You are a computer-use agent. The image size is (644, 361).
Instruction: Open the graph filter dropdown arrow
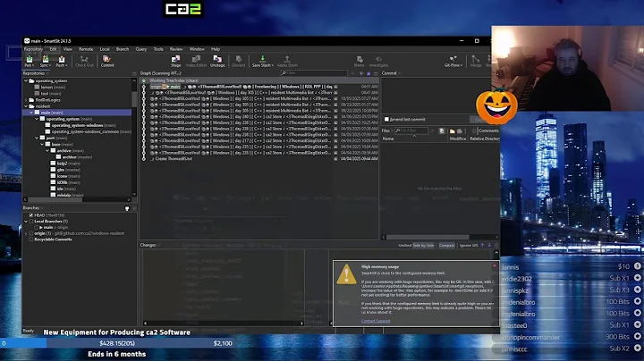pyautogui.click(x=352, y=73)
